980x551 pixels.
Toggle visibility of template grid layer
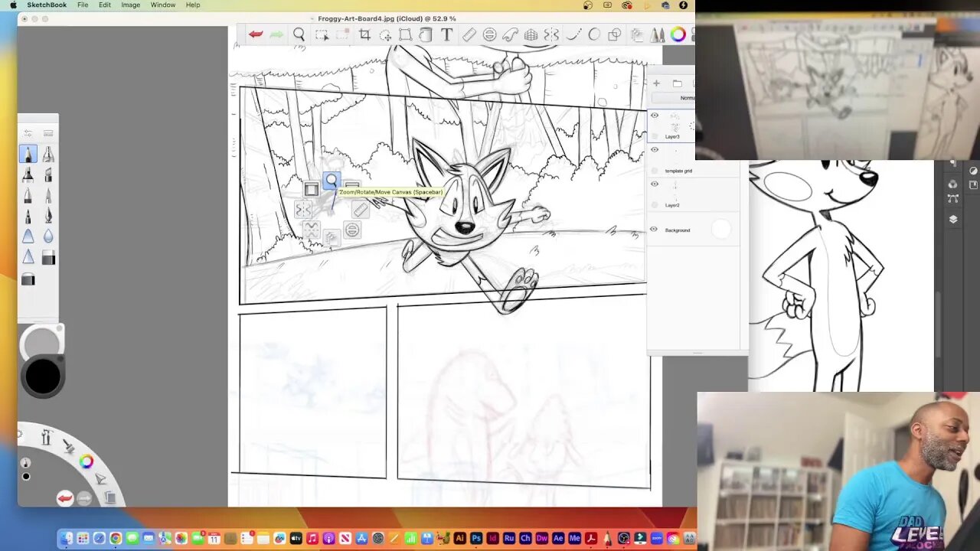(655, 150)
